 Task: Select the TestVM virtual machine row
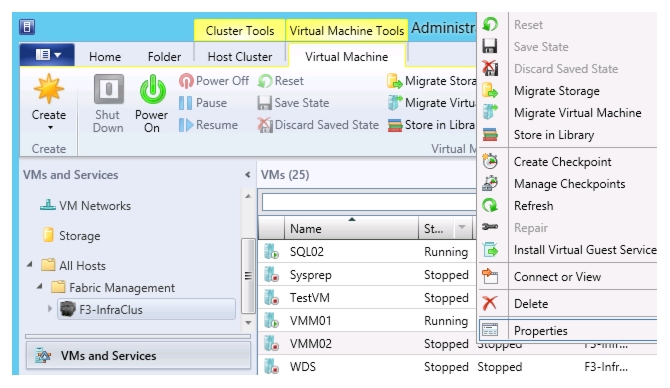pos(367,298)
